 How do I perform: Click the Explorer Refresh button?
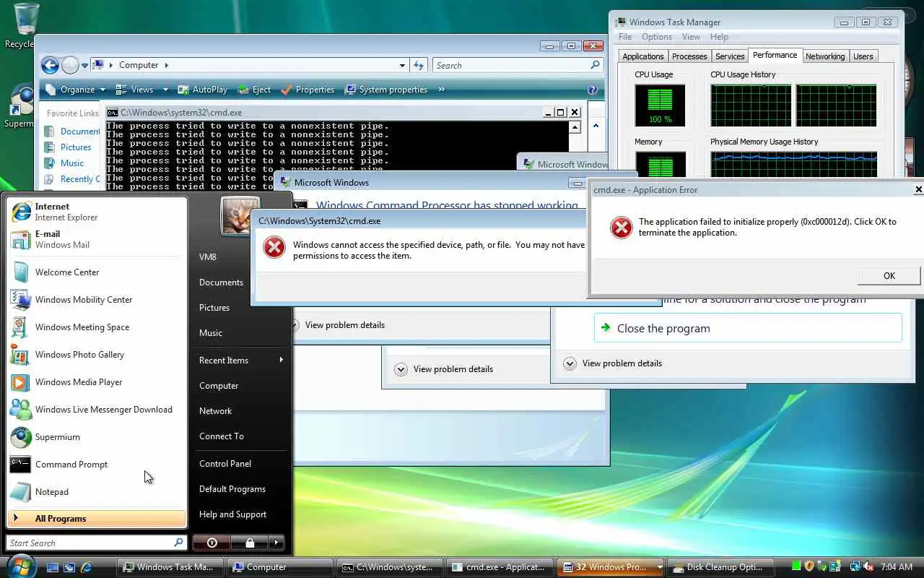click(x=419, y=66)
